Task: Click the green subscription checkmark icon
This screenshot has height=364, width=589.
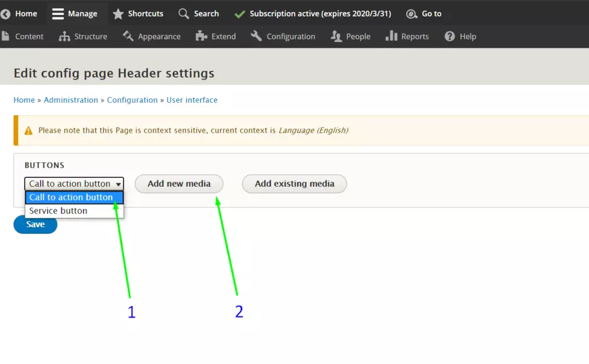Action: (239, 14)
